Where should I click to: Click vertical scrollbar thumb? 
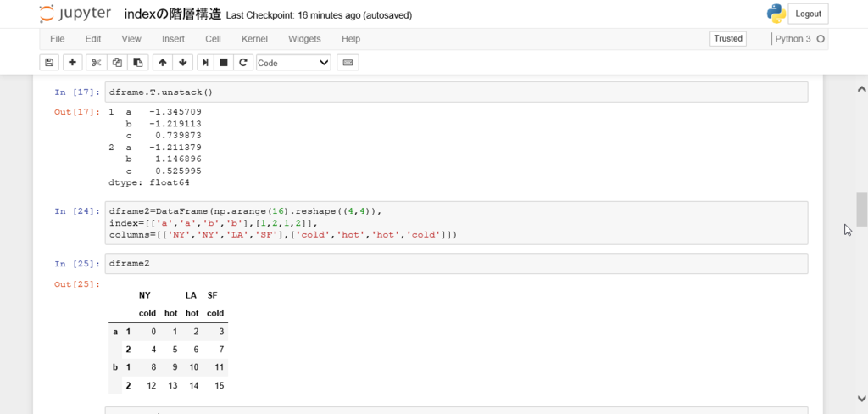(x=861, y=209)
